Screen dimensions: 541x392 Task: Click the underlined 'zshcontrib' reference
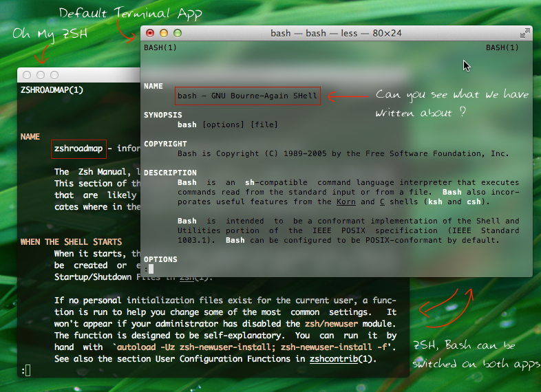(x=334, y=359)
